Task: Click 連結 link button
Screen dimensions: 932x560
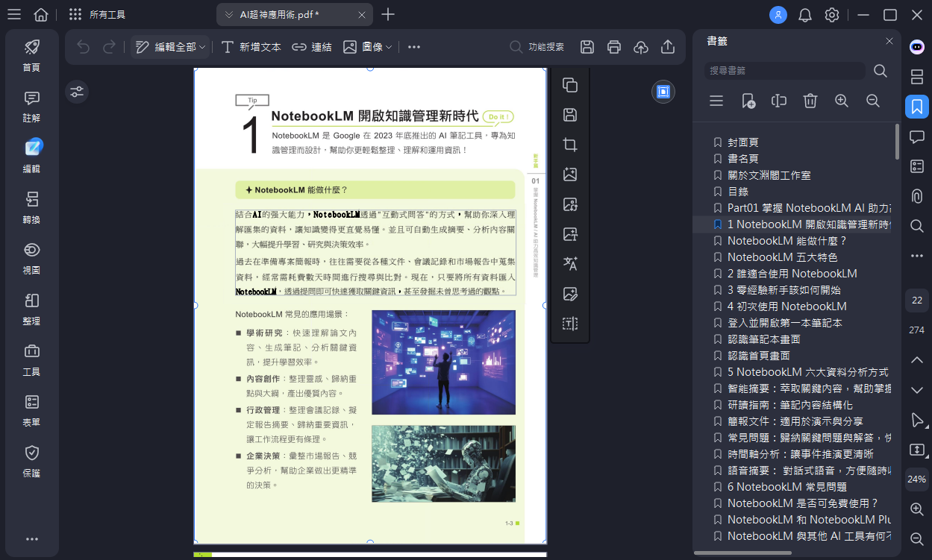Action: pos(311,47)
